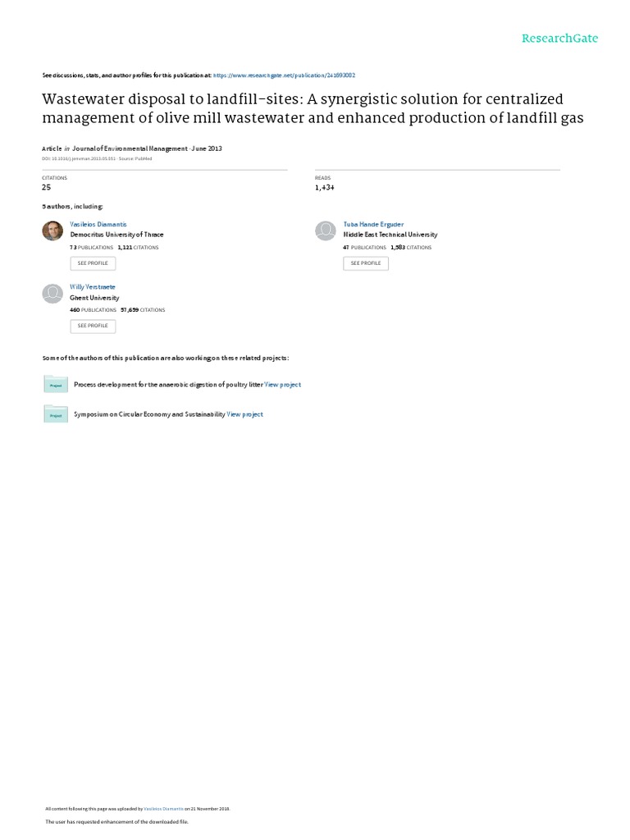Open the researchgate.net publication URL
Image resolution: width=630 pixels, height=840 pixels.
click(284, 74)
